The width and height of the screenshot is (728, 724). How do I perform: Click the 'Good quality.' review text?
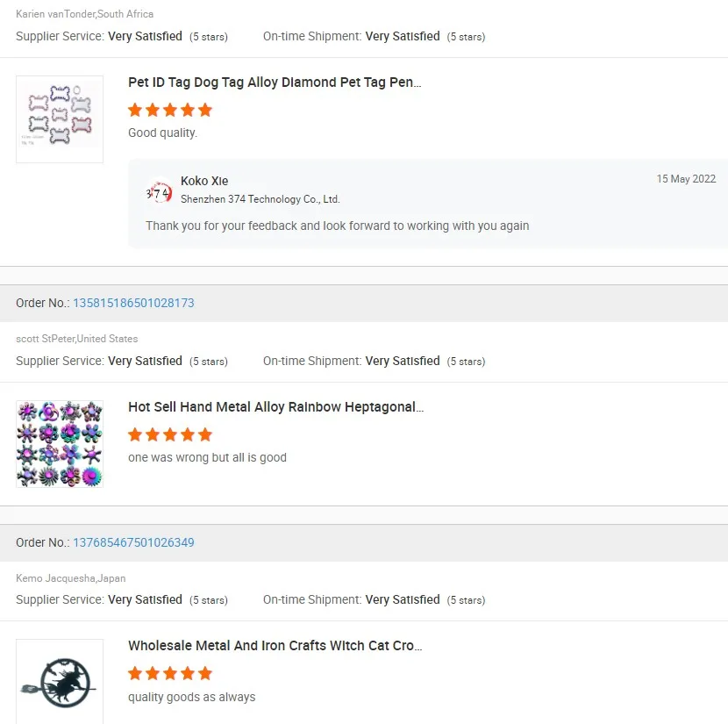click(162, 133)
